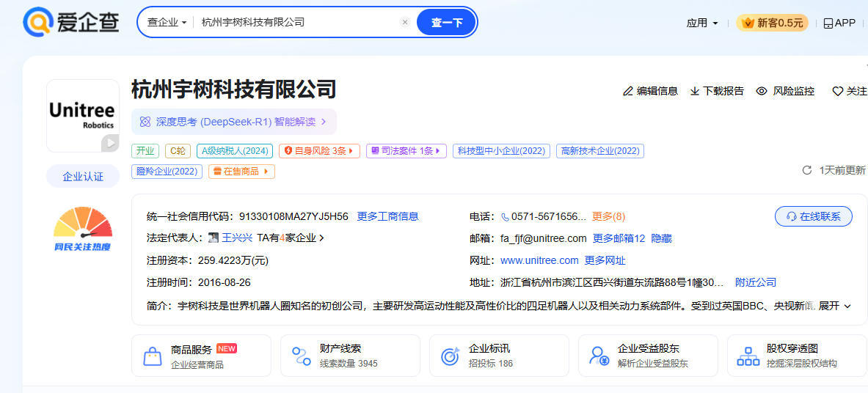Open the 商品服务 card
The height and width of the screenshot is (393, 868).
coord(202,356)
